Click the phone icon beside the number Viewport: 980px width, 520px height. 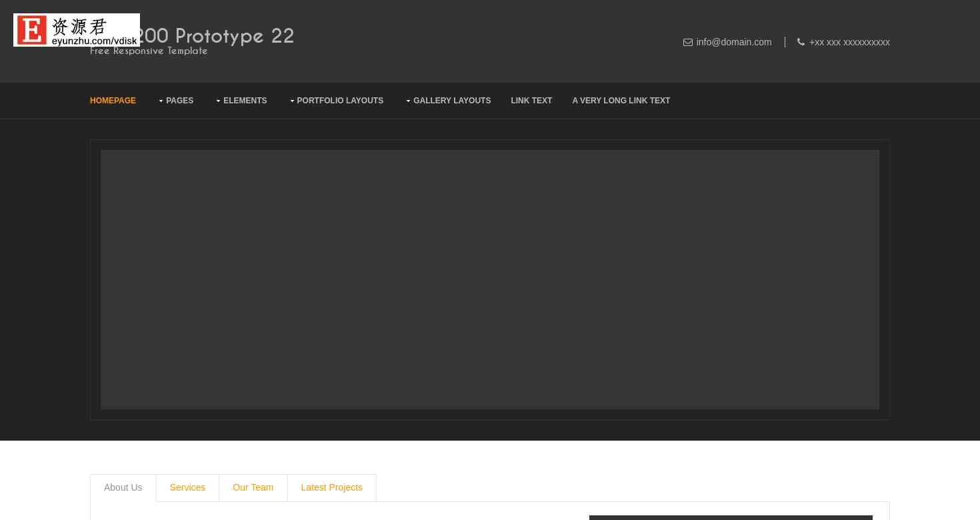pos(801,42)
